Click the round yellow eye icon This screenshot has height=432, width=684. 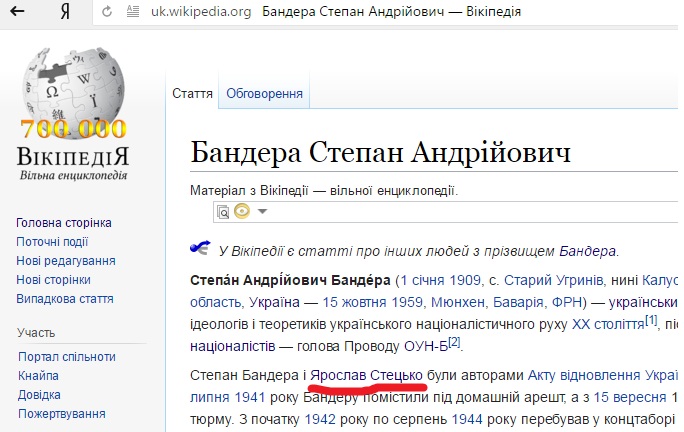pos(241,211)
